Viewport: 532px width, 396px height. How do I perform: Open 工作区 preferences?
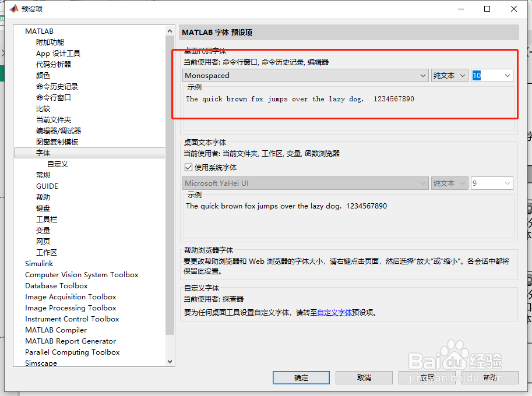pyautogui.click(x=47, y=253)
